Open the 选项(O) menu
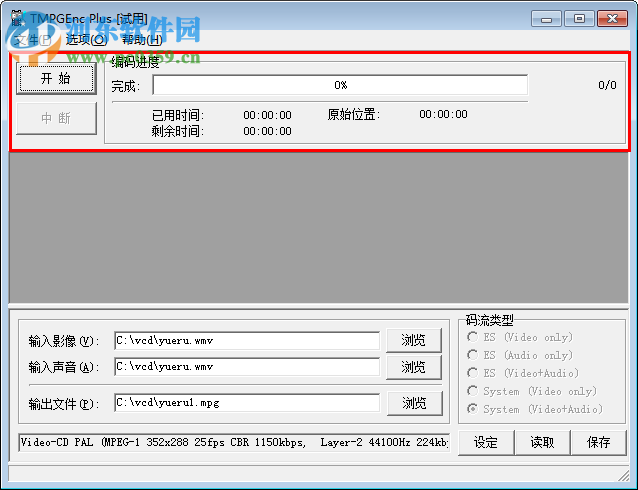Viewport: 638px width, 490px height. (x=86, y=39)
